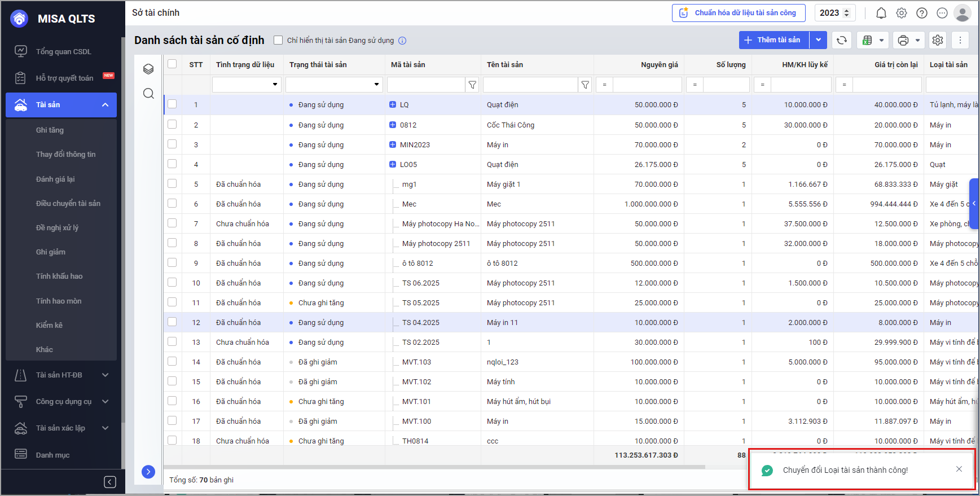Expand the LQ asset row plus icon
980x496 pixels.
[x=393, y=104]
